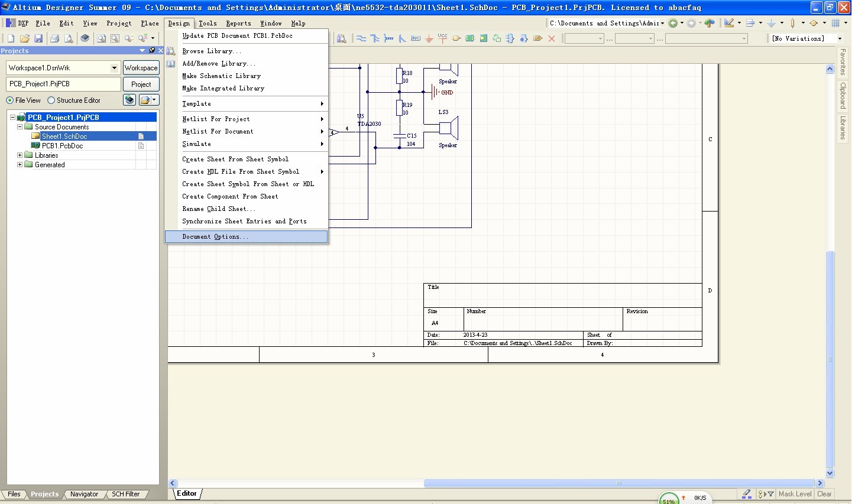This screenshot has height=504, width=868.
Task: Fit document in view zoom icon
Action: tap(102, 38)
